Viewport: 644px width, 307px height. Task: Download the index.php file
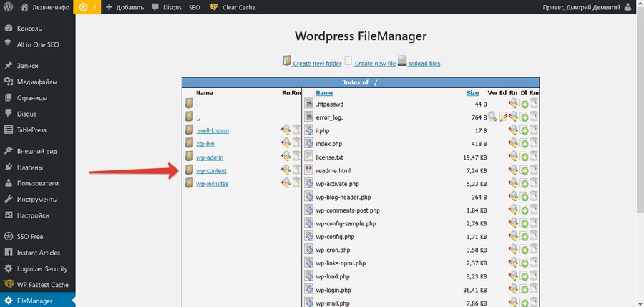coord(524,144)
